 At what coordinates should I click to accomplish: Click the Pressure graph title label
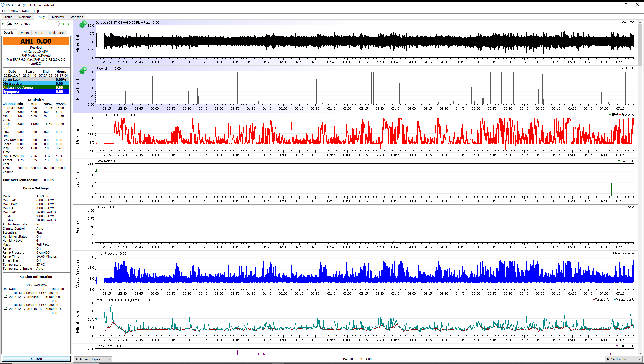pos(78,135)
